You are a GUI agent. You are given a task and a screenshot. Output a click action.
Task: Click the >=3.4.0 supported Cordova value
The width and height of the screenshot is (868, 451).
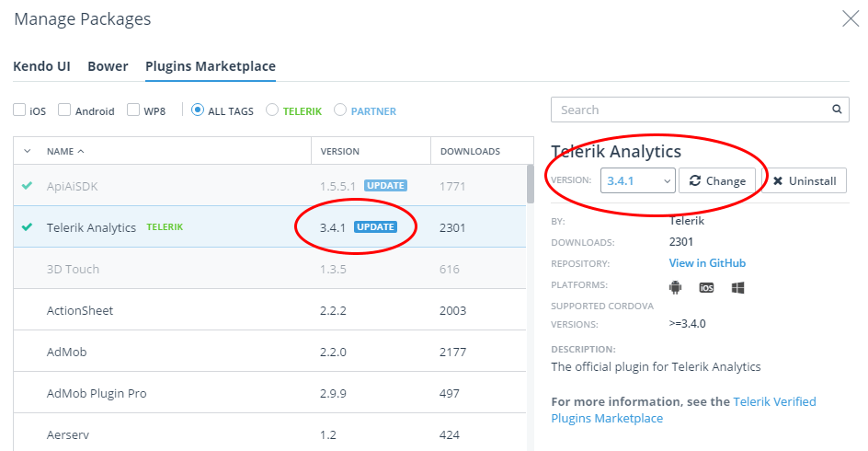(687, 324)
